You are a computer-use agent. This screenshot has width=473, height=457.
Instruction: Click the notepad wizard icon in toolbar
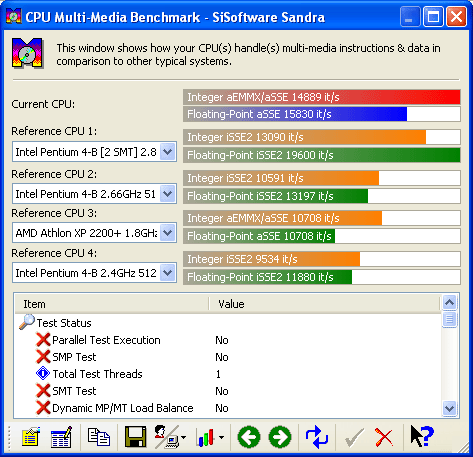coord(31,436)
